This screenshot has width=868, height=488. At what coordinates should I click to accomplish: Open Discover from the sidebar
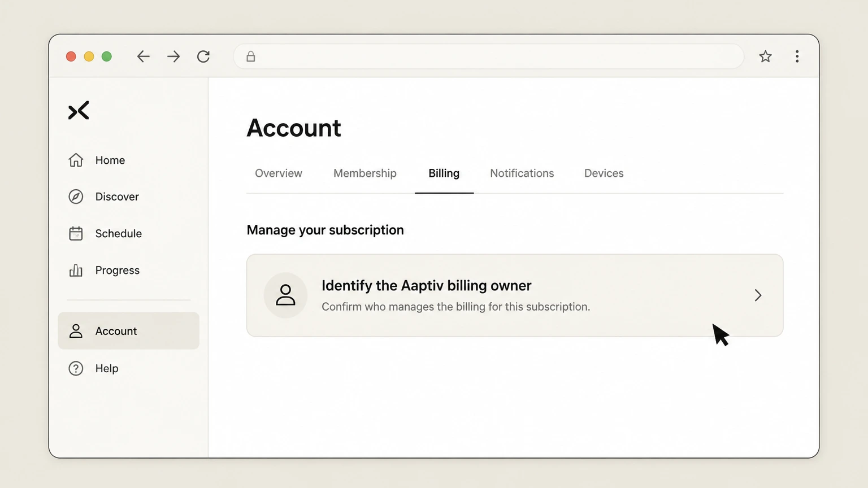point(117,197)
